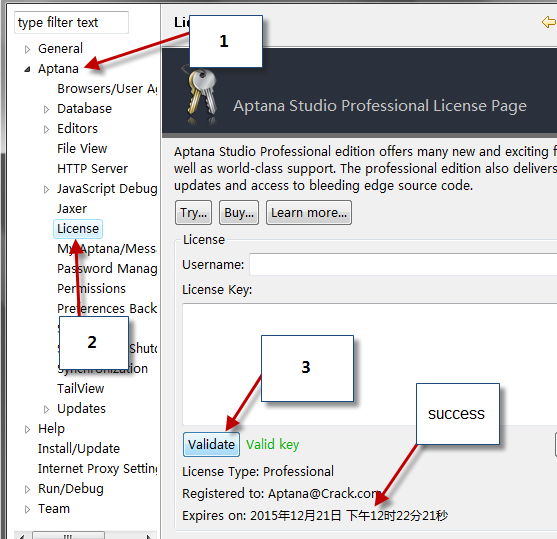Click the 'Registered to: Aptana@Crack.com' text
557x539 pixels.
click(281, 494)
